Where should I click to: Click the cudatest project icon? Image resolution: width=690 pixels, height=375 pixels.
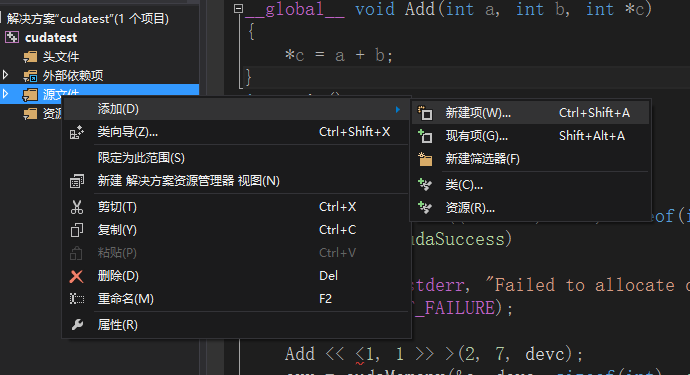tap(12, 37)
